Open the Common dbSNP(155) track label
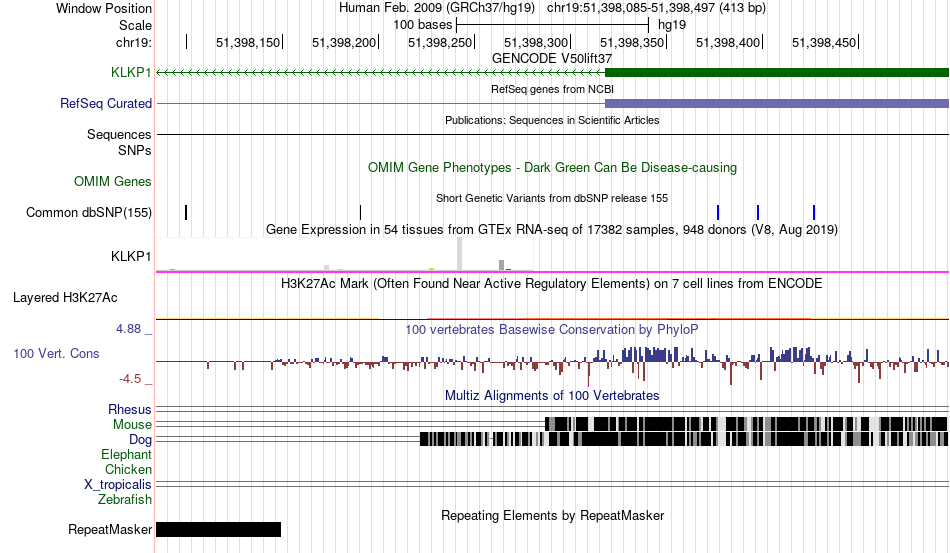 tap(89, 213)
